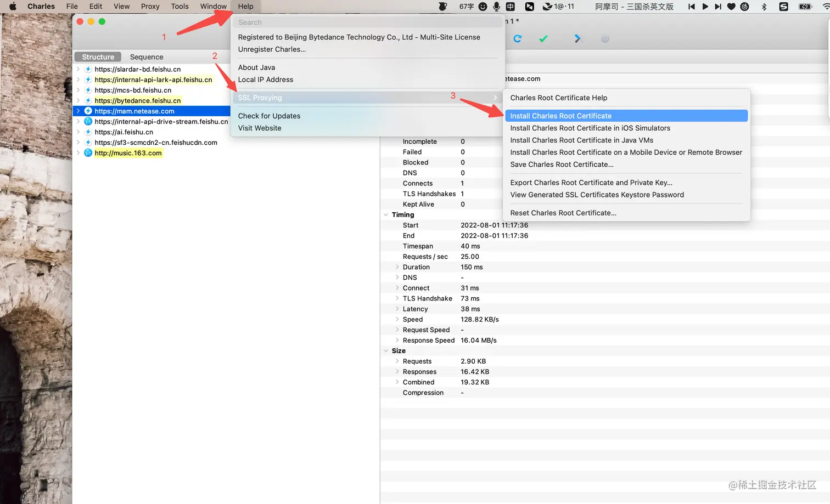Expand the https://mam.netease.com node arrow
Viewport: 830px width, 504px height.
(x=78, y=111)
